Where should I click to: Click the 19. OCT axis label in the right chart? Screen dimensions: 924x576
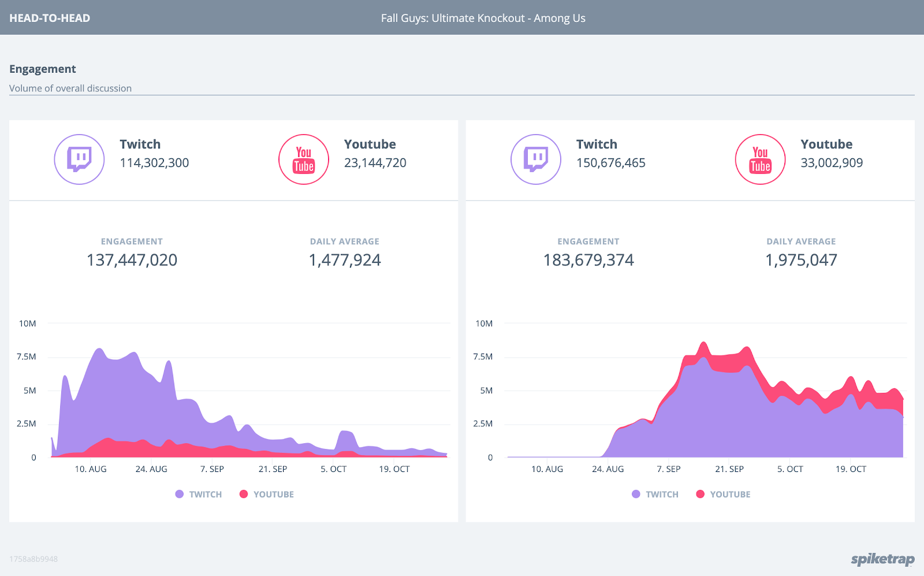851,469
